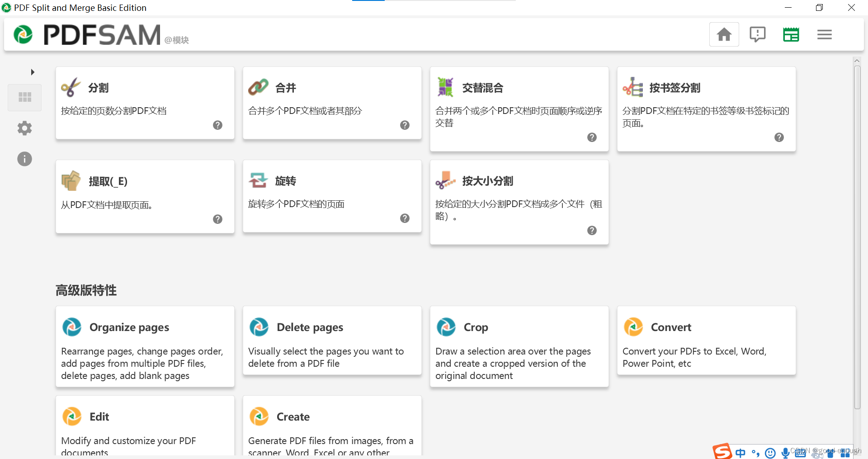Click text '按给定的页数分割PDF文档'
This screenshot has height=459, width=868.
pos(114,111)
